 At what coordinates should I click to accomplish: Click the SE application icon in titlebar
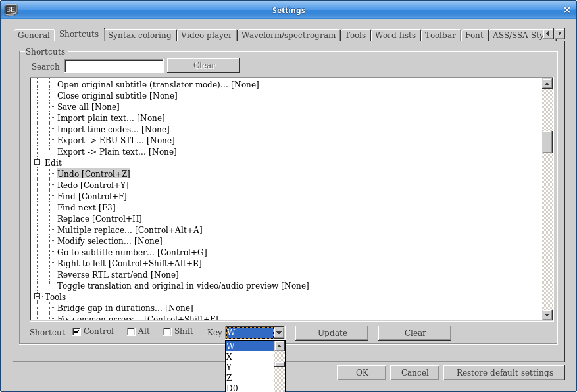pyautogui.click(x=11, y=10)
